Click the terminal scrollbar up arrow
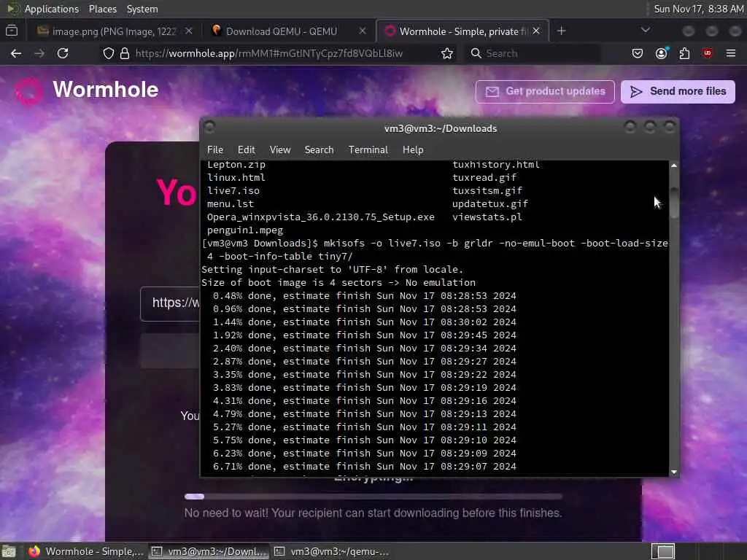747x560 pixels. pos(673,166)
